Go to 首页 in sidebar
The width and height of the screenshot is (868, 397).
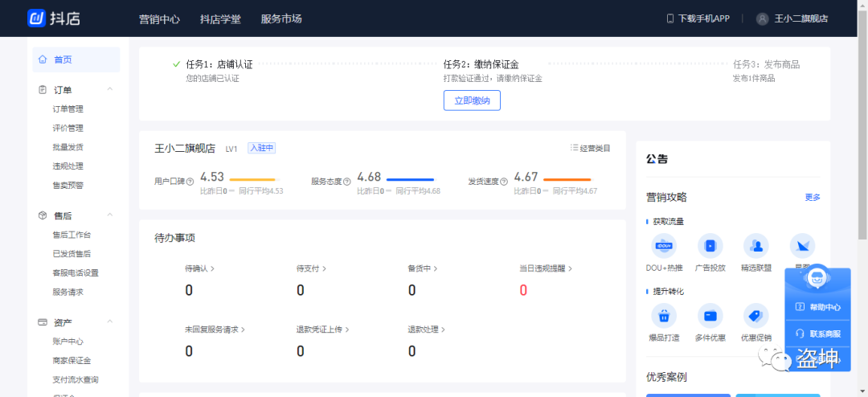click(76, 59)
